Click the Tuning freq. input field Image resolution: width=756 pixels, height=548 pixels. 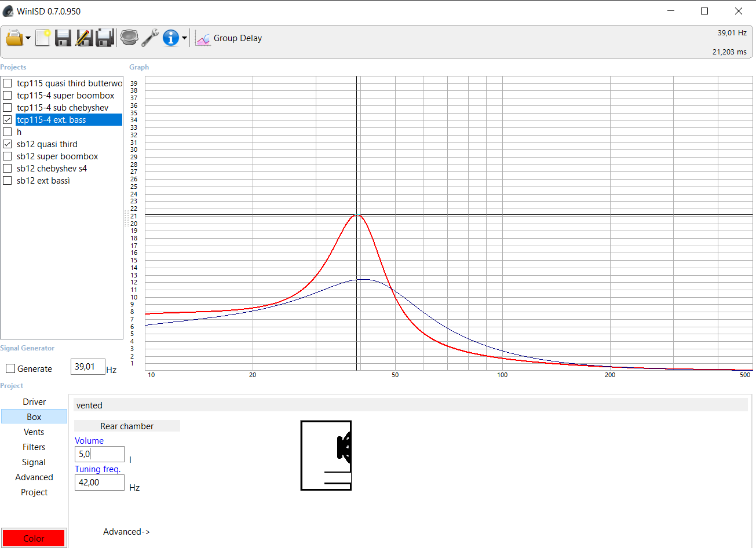pyautogui.click(x=100, y=483)
